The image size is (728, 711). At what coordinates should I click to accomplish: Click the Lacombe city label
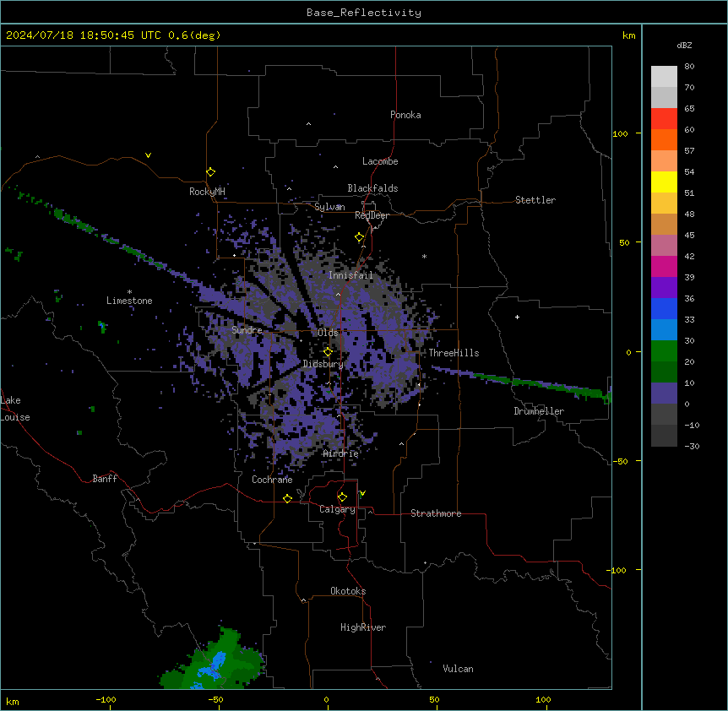click(380, 161)
